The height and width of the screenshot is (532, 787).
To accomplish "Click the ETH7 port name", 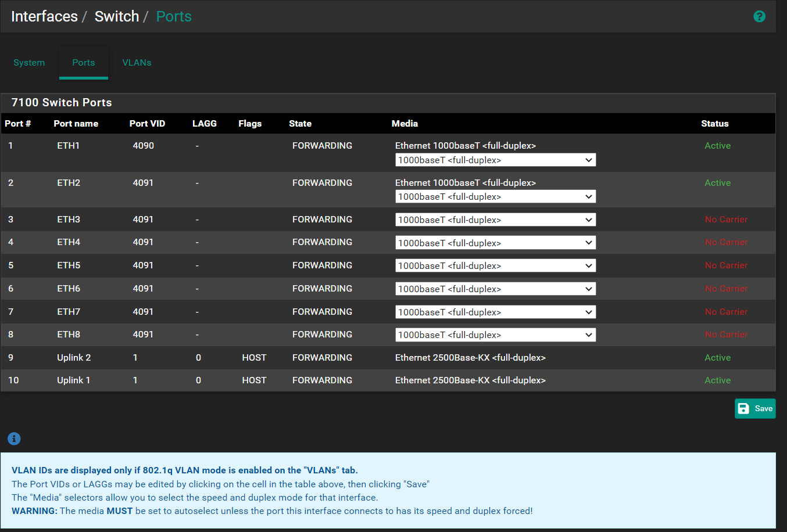I will [69, 312].
